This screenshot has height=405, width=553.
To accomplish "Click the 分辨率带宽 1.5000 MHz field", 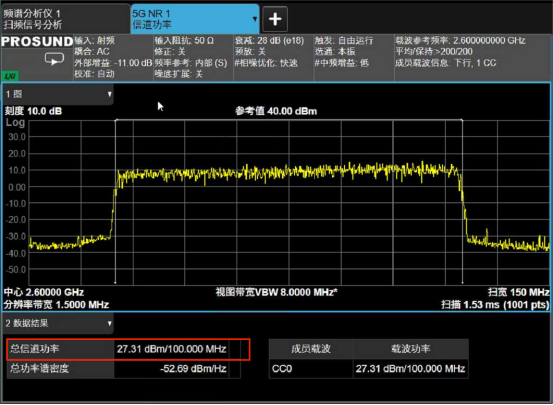I will pyautogui.click(x=56, y=305).
